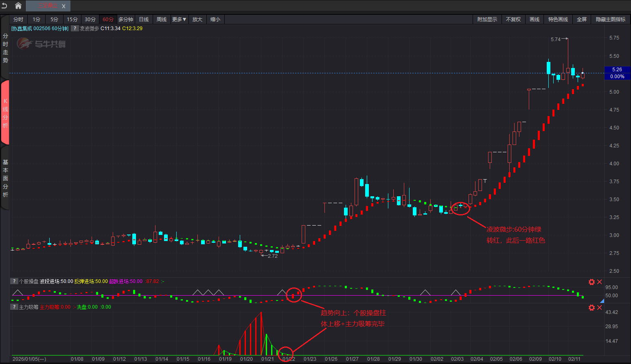Toggle 附加显示 additional display
Viewport: 631px width, 364px height.
click(487, 20)
